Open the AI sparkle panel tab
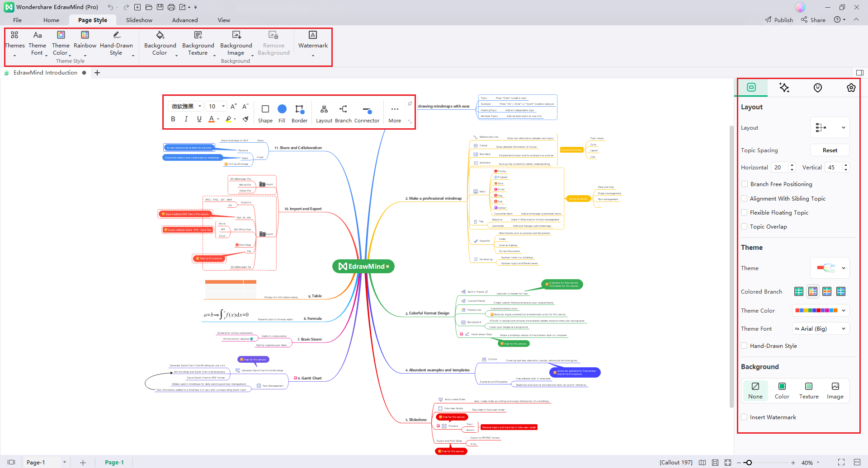Viewport: 868px width, 468px height. point(784,88)
